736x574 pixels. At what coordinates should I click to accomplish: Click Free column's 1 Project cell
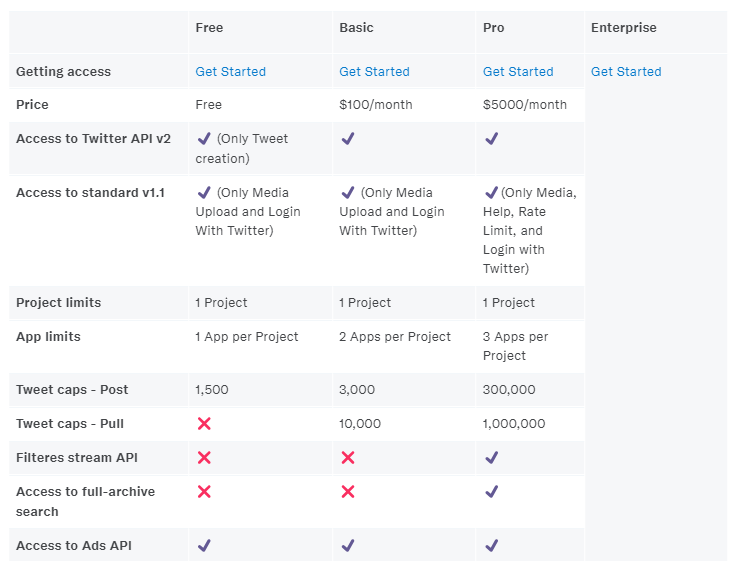(x=221, y=302)
